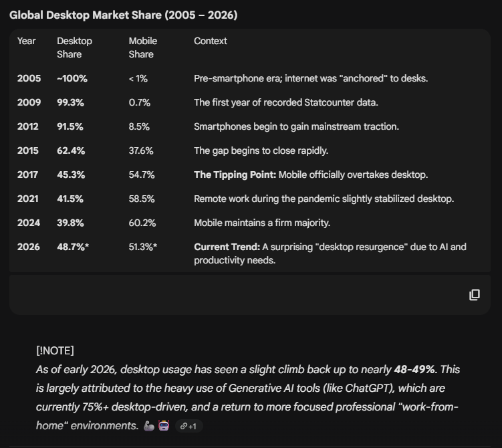Click the 62.4% value in 2015 row
This screenshot has width=502, height=448.
pyautogui.click(x=70, y=150)
